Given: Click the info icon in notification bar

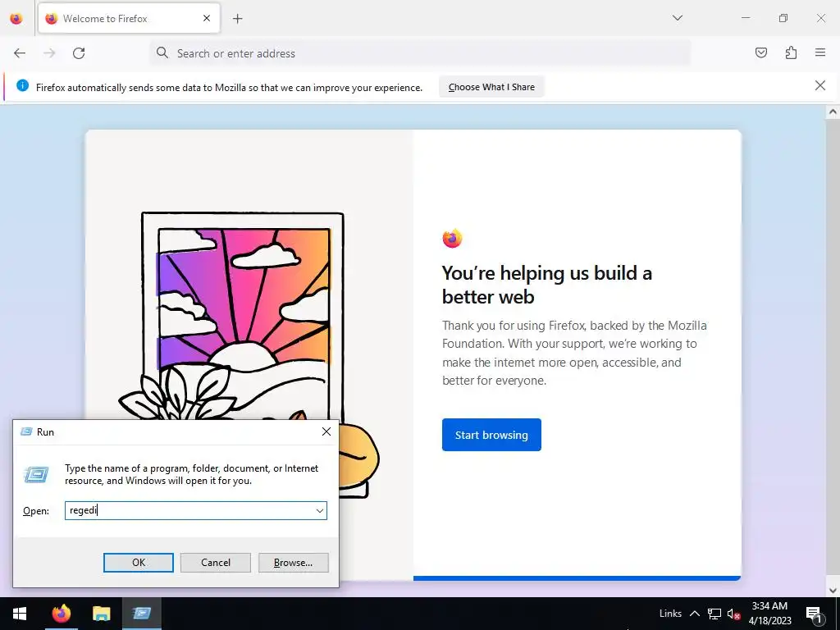Looking at the screenshot, I should click(x=22, y=85).
